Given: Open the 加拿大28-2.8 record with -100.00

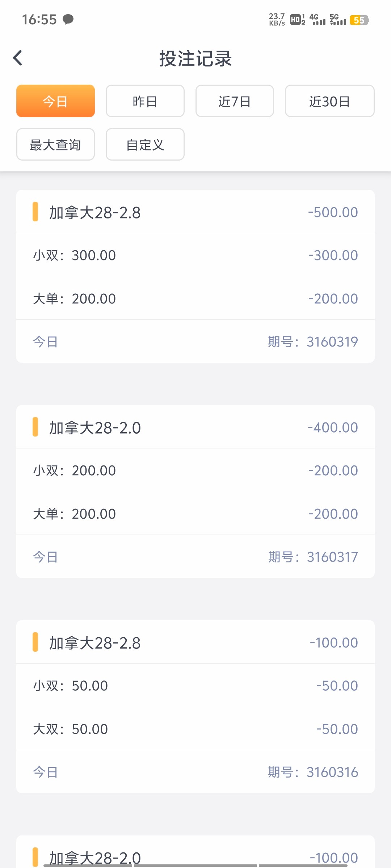Looking at the screenshot, I should 195,643.
